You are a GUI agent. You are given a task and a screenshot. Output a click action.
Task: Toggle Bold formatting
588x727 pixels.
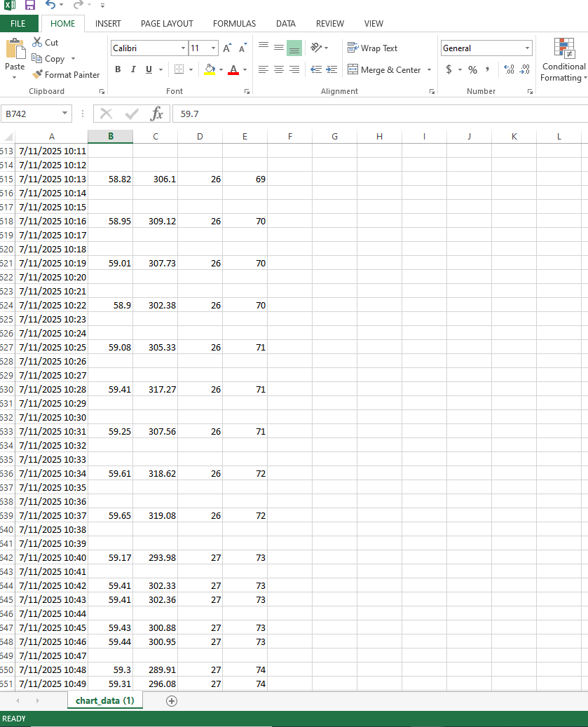118,69
